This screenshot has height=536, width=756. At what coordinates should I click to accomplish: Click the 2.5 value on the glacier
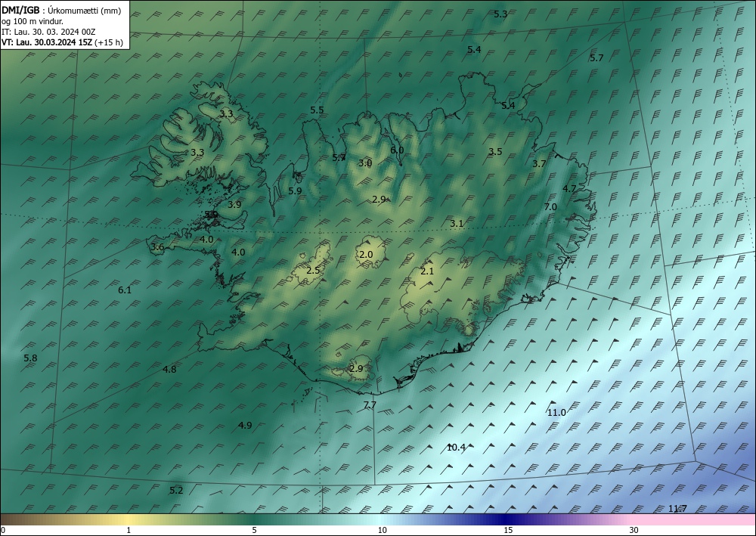coord(313,271)
